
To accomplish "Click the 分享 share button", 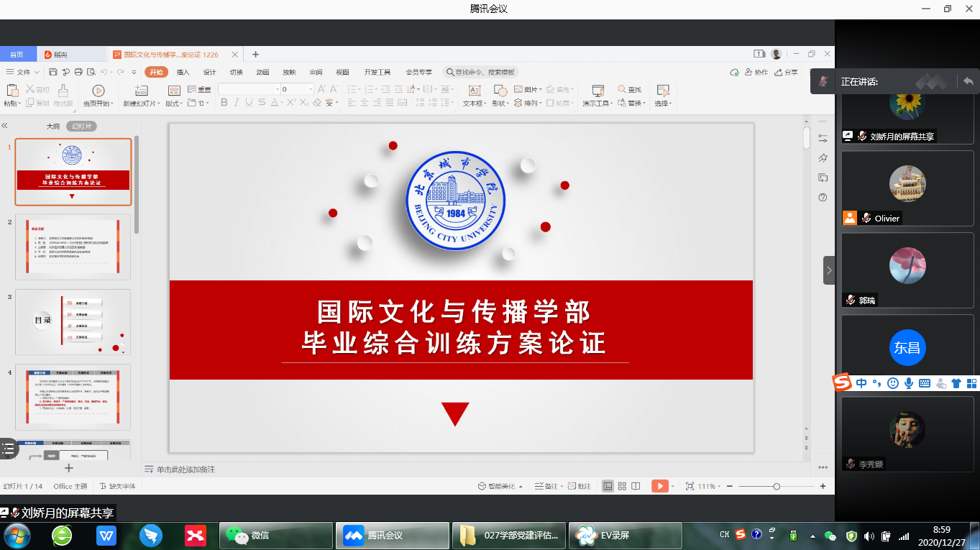I will [x=787, y=72].
